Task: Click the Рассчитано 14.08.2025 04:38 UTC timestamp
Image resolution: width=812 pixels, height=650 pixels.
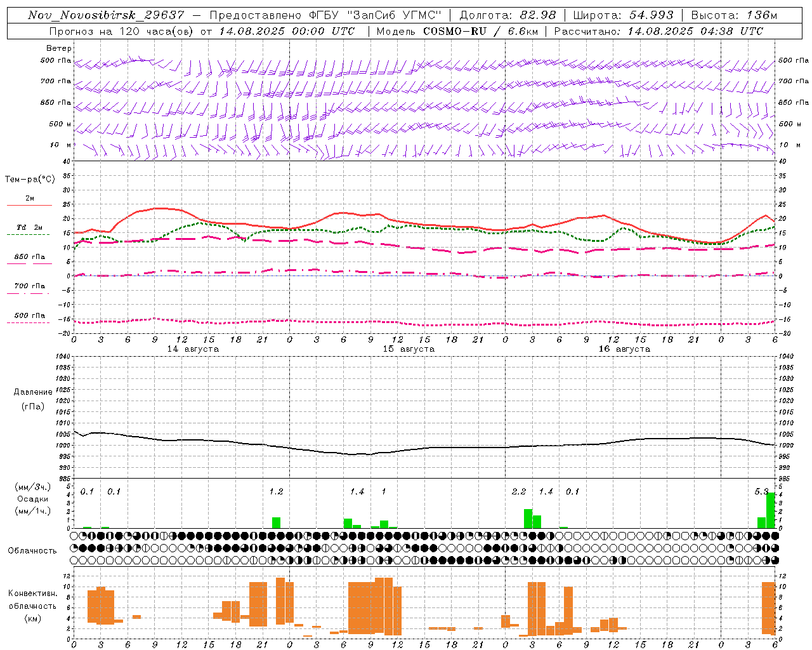Action: [x=658, y=31]
